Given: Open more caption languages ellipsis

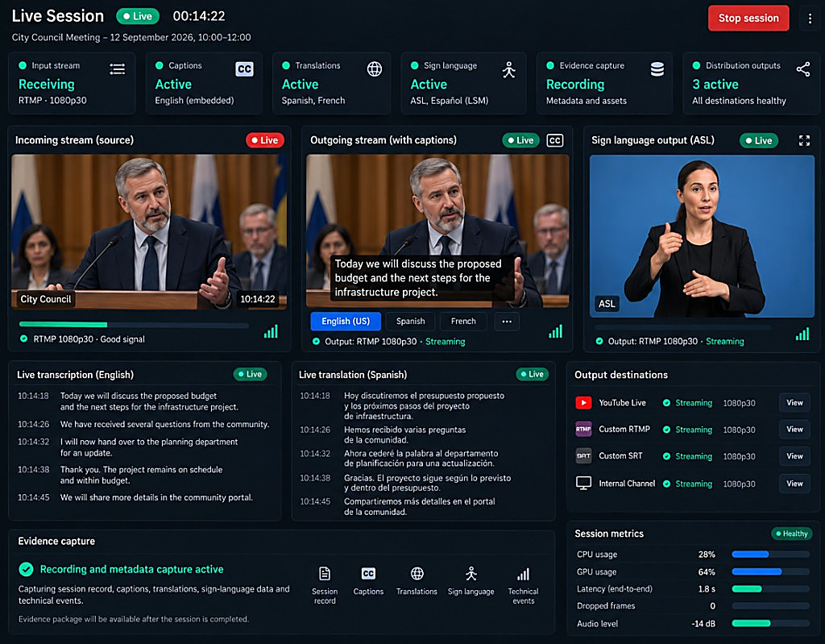Looking at the screenshot, I should click(507, 322).
